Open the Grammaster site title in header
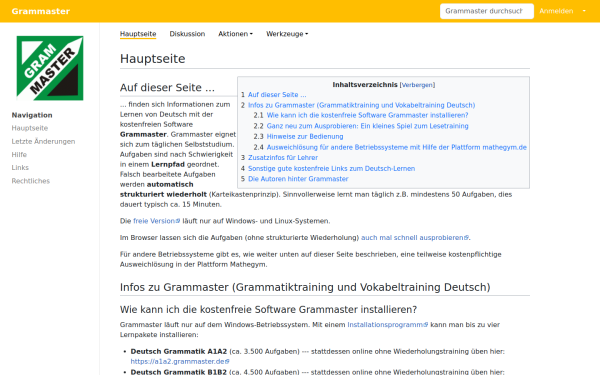The image size is (600, 375). pos(41,11)
